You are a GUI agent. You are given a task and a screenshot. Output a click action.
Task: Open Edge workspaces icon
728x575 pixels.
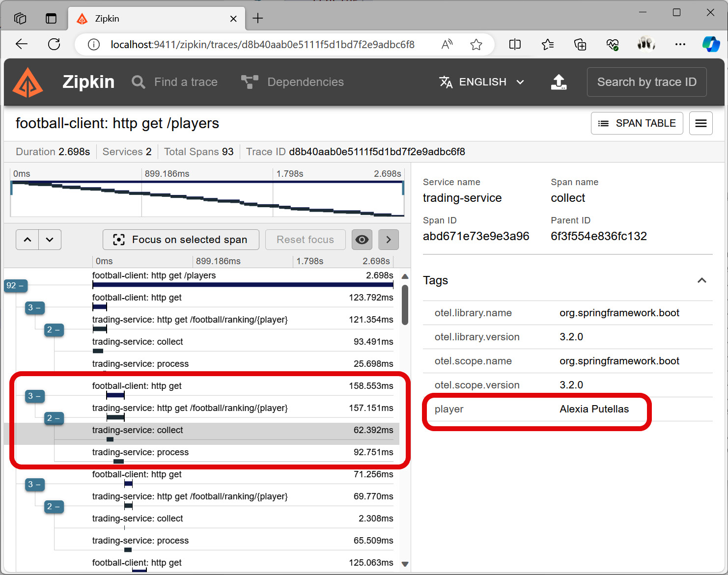pos(20,19)
